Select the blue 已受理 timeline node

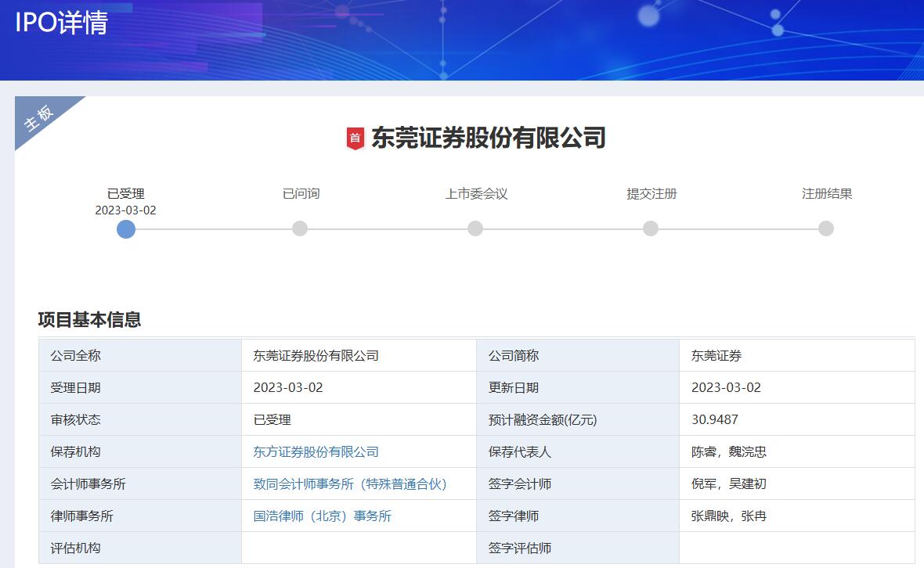click(126, 228)
